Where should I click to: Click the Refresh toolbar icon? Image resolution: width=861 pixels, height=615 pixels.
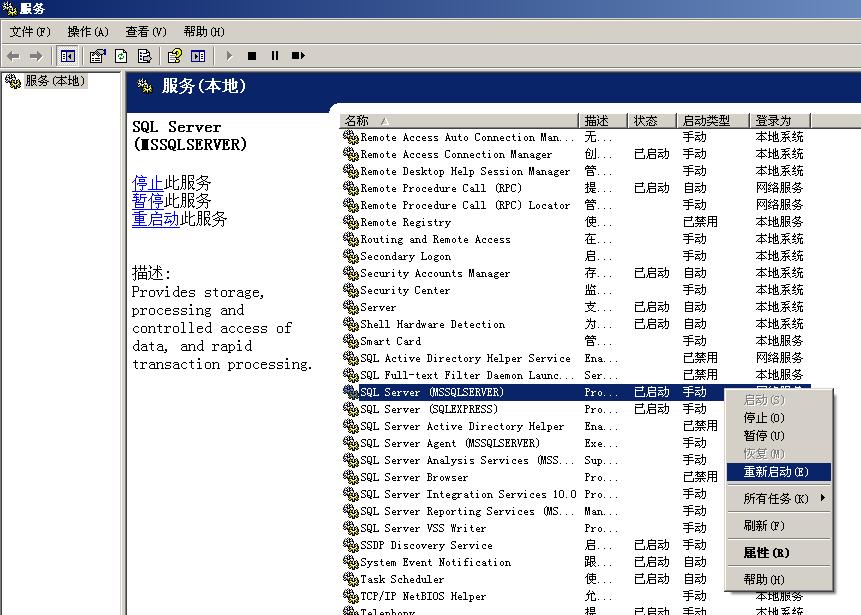(x=121, y=56)
